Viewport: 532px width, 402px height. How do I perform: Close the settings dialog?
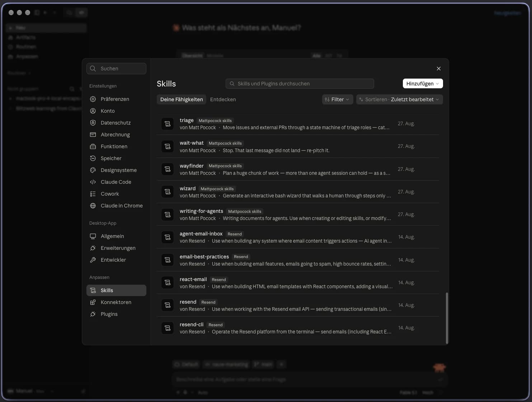pyautogui.click(x=438, y=69)
